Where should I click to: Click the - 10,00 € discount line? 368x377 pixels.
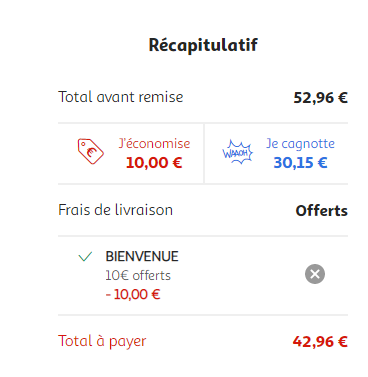[x=133, y=294]
